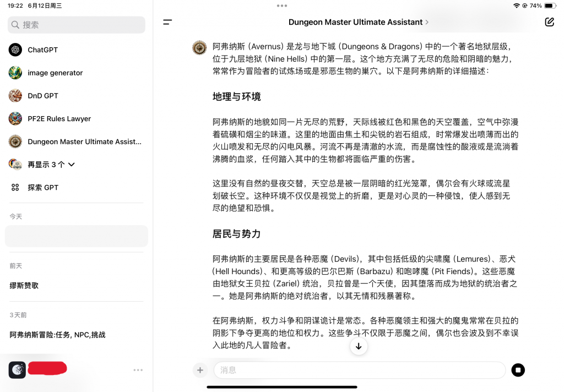Open account options via three-dot icon

pyautogui.click(x=138, y=370)
